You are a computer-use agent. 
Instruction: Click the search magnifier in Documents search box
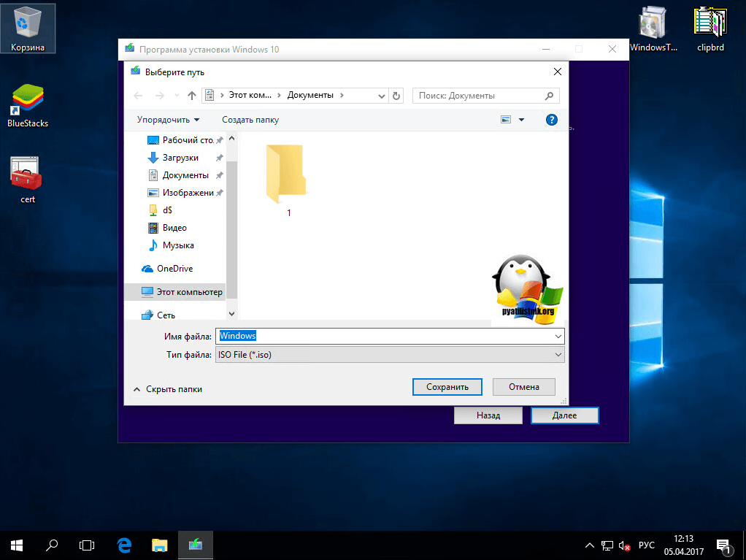point(550,96)
